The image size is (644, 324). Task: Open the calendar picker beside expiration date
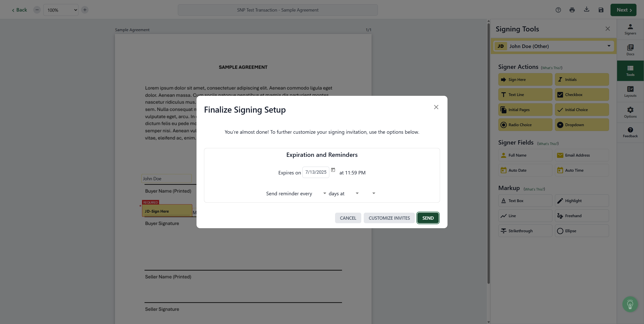click(x=333, y=170)
